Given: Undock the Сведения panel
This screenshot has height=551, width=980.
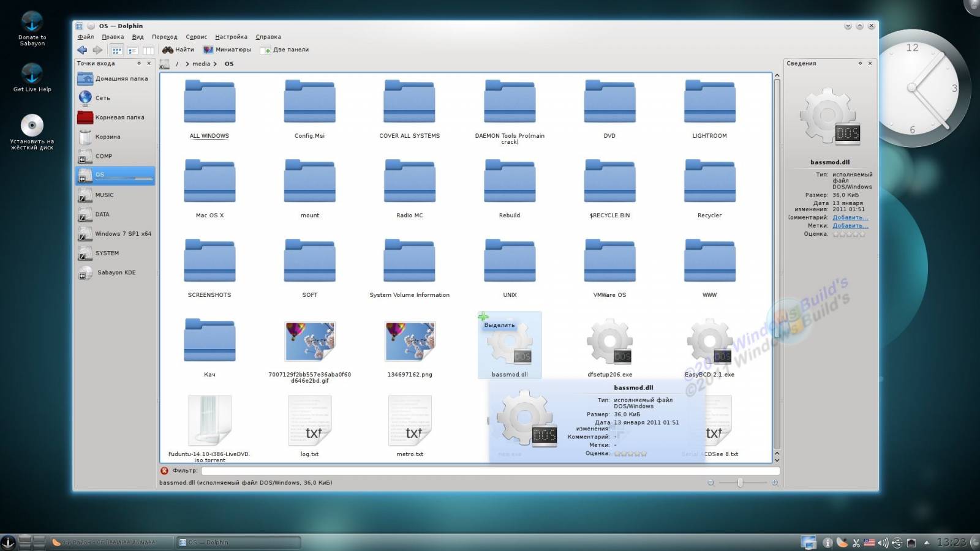Looking at the screenshot, I should coord(860,63).
